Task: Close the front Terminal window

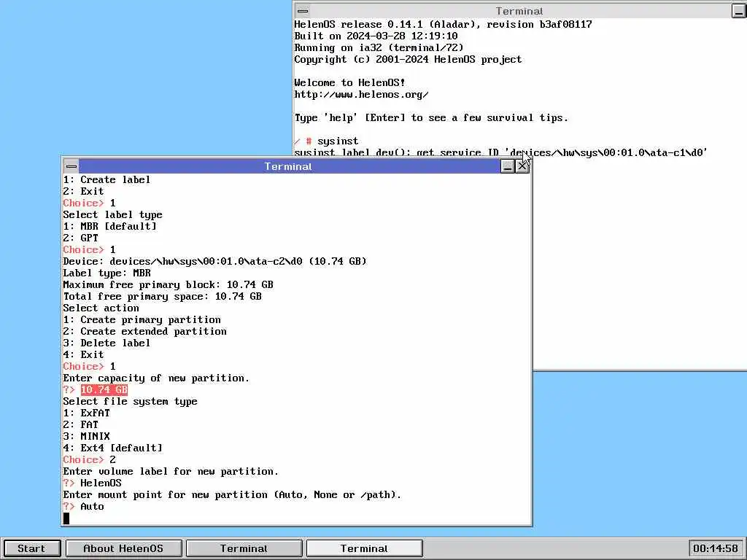Action: [522, 166]
